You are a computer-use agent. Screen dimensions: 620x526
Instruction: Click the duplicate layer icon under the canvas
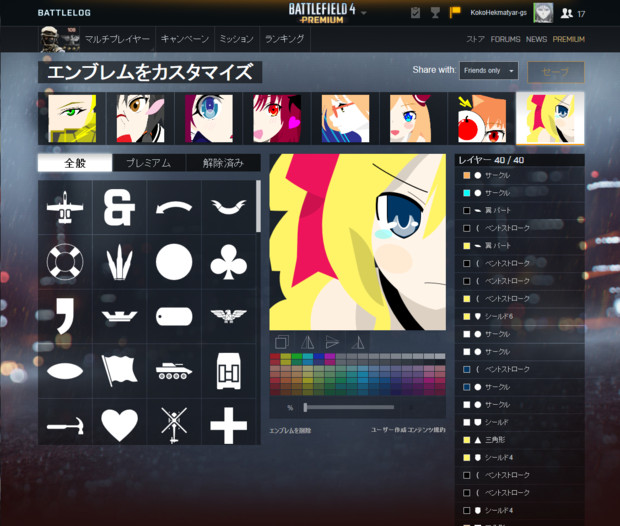pyautogui.click(x=281, y=341)
